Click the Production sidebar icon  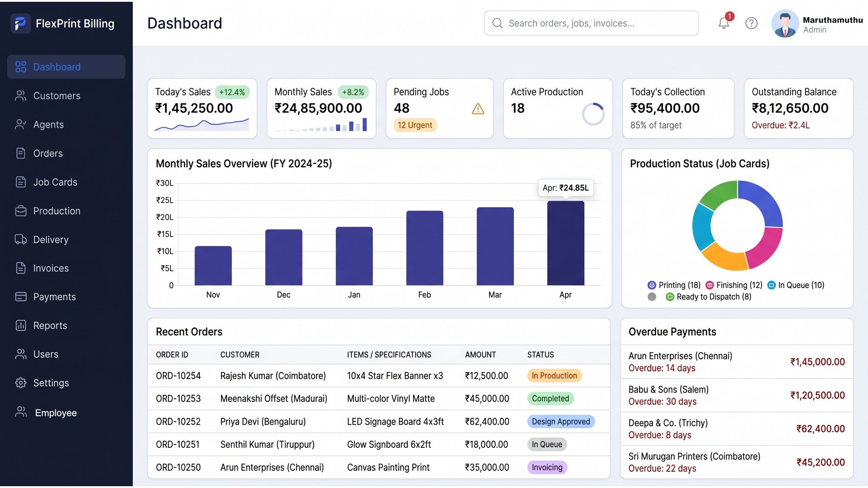[20, 211]
